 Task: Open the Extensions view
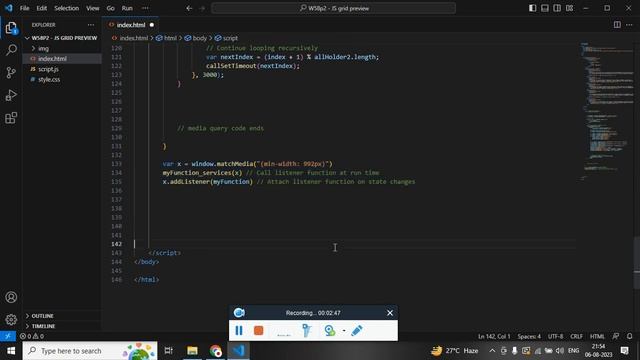(x=11, y=118)
